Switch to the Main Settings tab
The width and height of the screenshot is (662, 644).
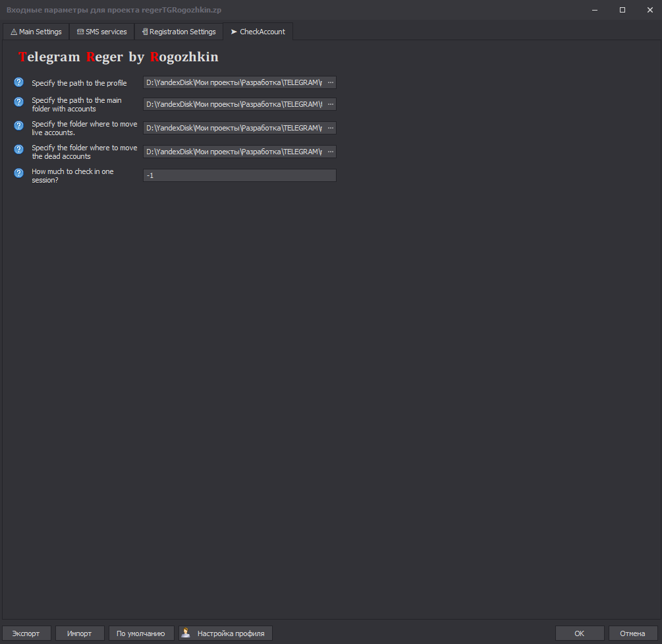click(36, 32)
